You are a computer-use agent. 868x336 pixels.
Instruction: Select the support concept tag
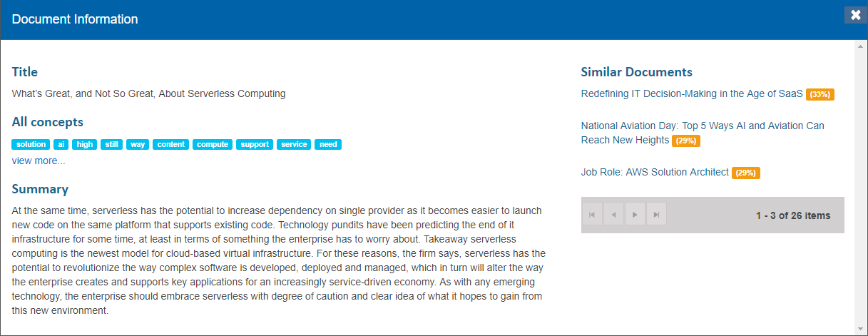click(x=255, y=144)
